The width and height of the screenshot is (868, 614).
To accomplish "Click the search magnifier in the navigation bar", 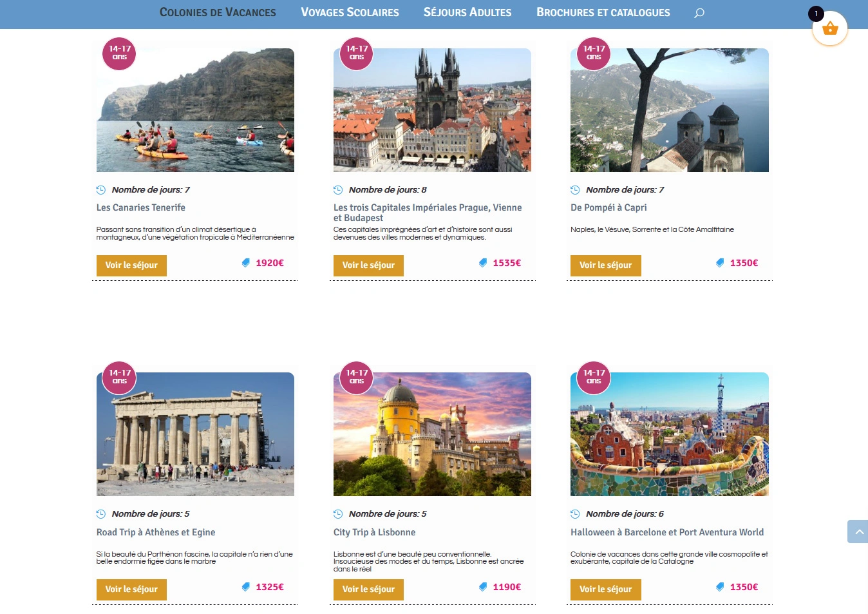I will point(699,12).
